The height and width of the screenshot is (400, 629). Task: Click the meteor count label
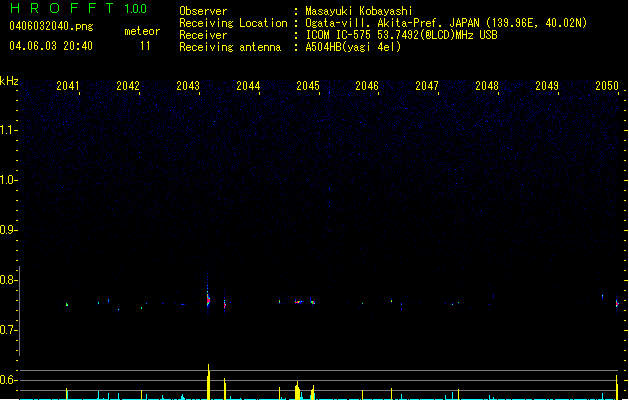point(142,31)
